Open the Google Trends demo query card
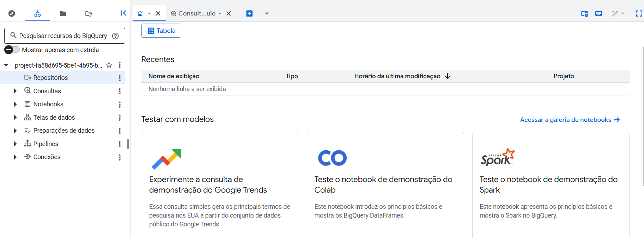 point(220,185)
